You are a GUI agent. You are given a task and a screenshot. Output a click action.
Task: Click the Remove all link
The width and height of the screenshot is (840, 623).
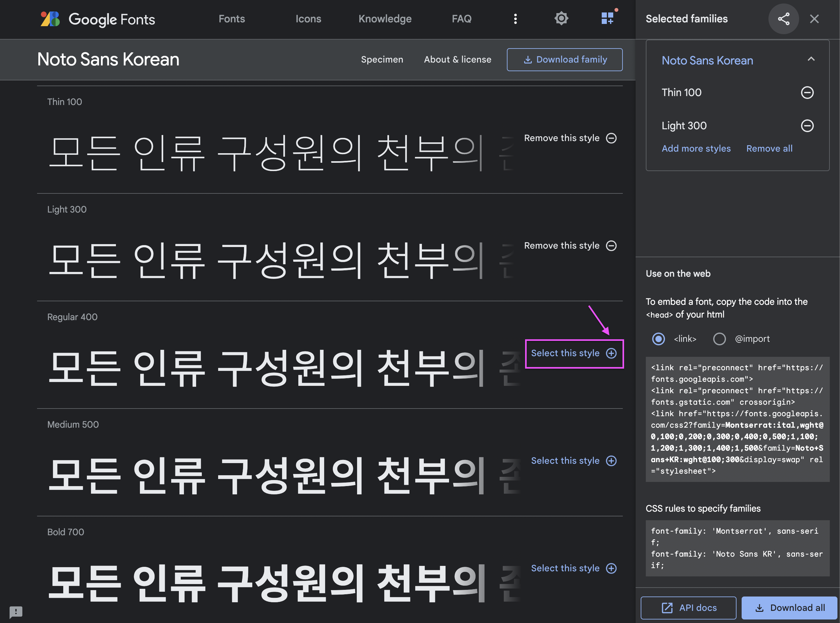(x=769, y=149)
